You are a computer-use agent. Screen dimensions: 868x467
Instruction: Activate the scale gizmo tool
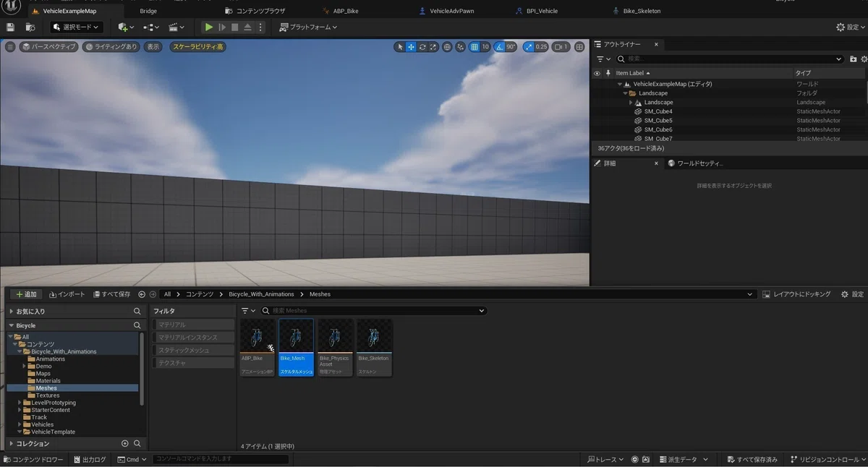pyautogui.click(x=433, y=47)
